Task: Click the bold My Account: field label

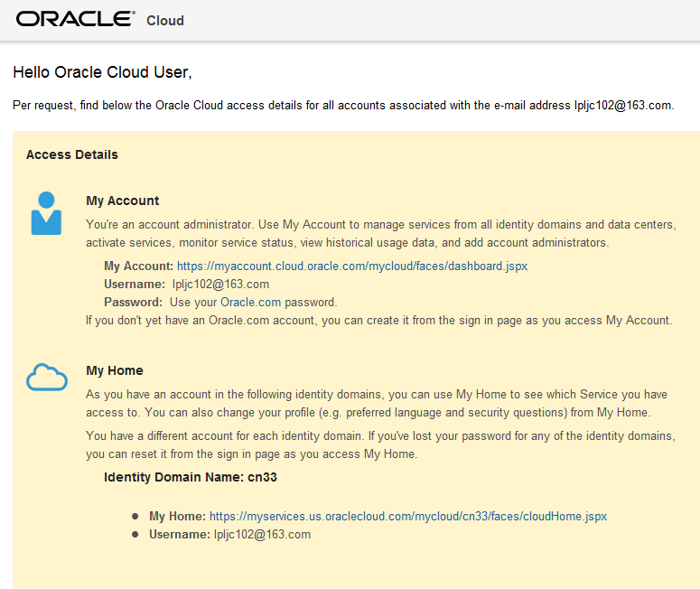Action: pos(138,266)
